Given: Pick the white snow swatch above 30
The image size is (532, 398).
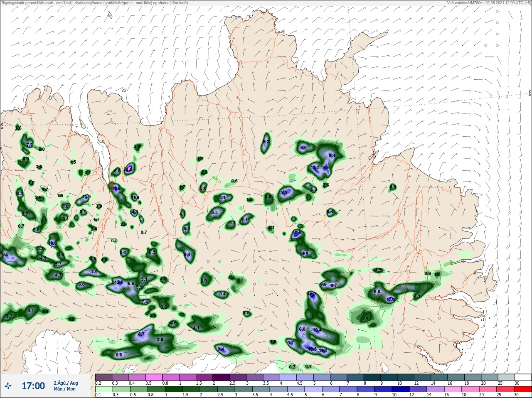Looking at the screenshot, I should 523,377.
